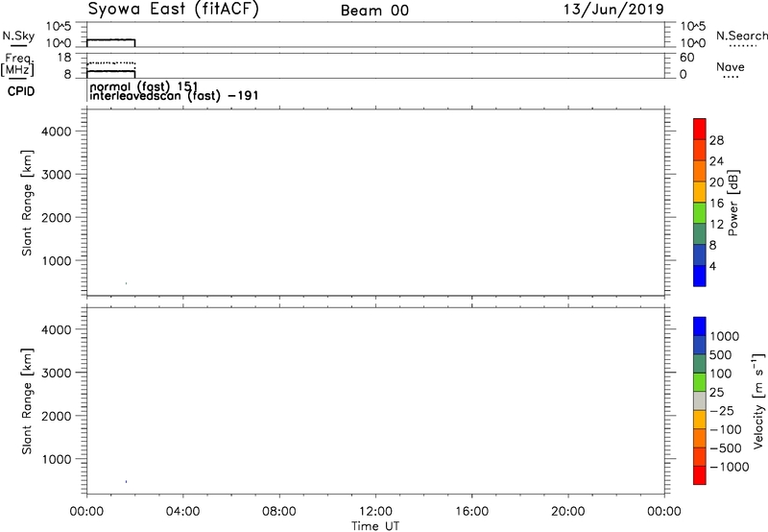Select the 'normal (fast) 151' CPID text

tap(143, 86)
